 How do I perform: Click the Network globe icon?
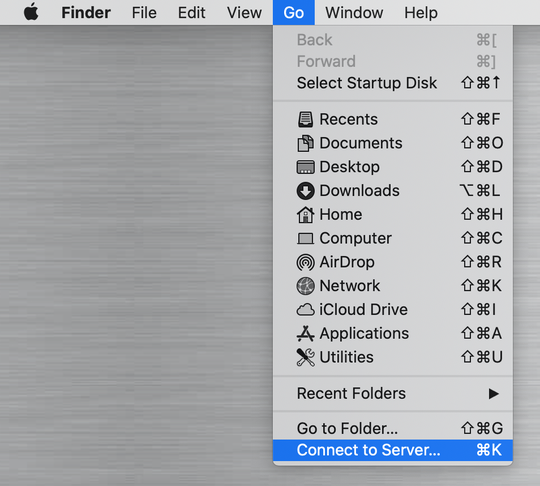click(305, 286)
